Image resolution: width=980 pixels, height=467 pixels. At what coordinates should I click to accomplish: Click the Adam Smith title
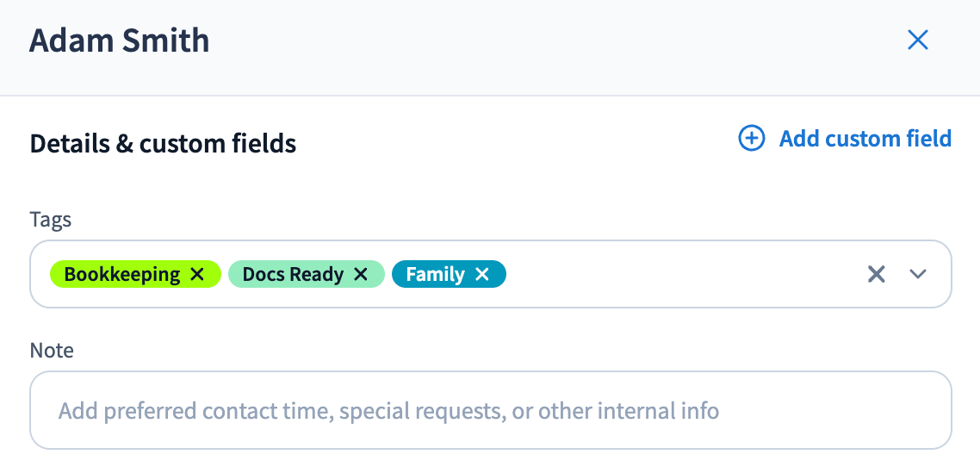point(119,40)
